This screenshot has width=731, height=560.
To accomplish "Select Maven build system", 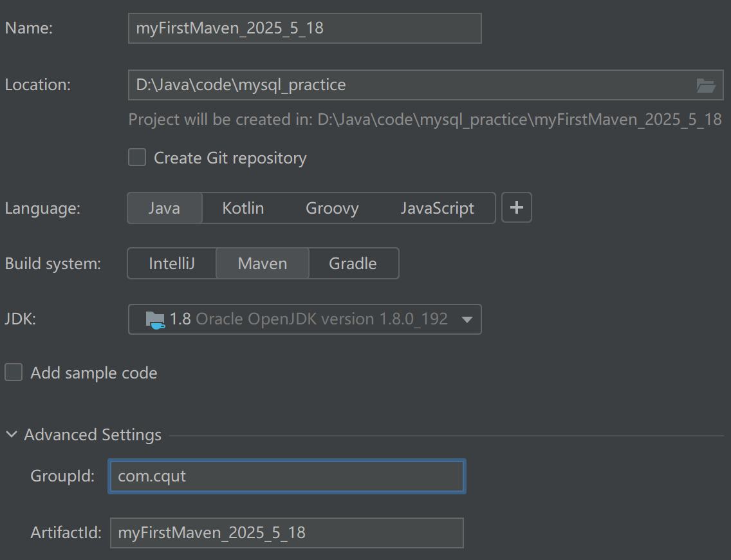I will tap(263, 263).
